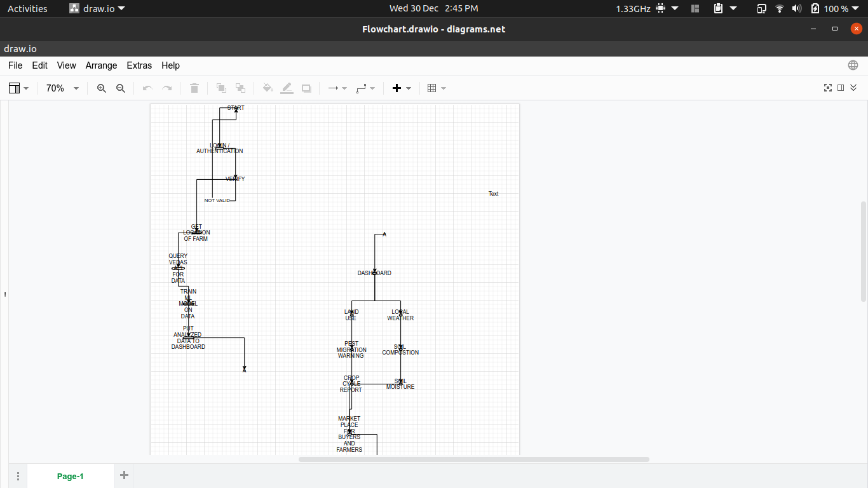Collapse the toolbar with double-chevron icon
868x488 pixels.
coord(853,88)
